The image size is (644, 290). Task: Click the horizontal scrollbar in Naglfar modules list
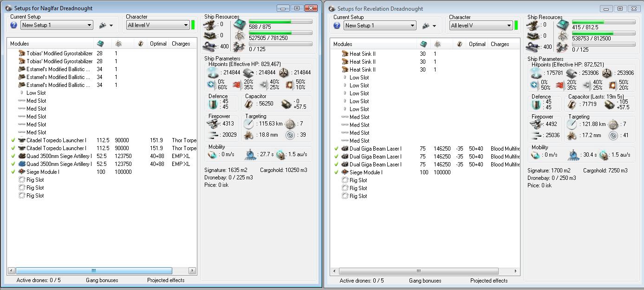tap(94, 270)
